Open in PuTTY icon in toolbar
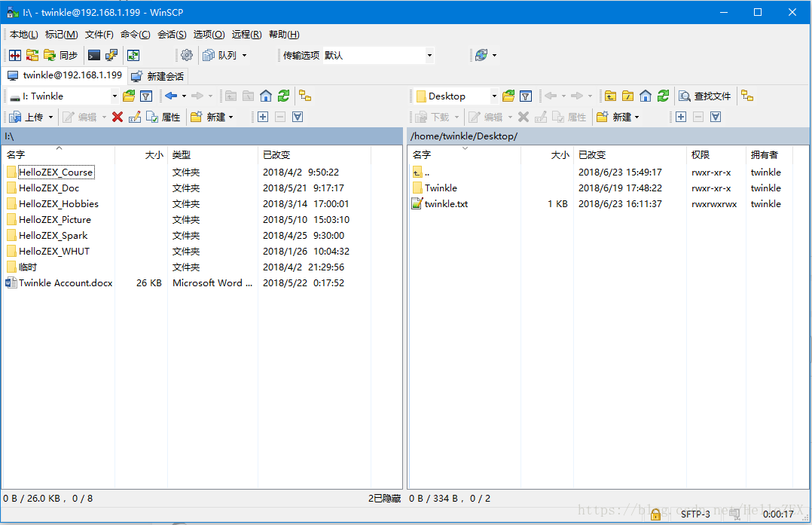This screenshot has width=812, height=525. [111, 56]
